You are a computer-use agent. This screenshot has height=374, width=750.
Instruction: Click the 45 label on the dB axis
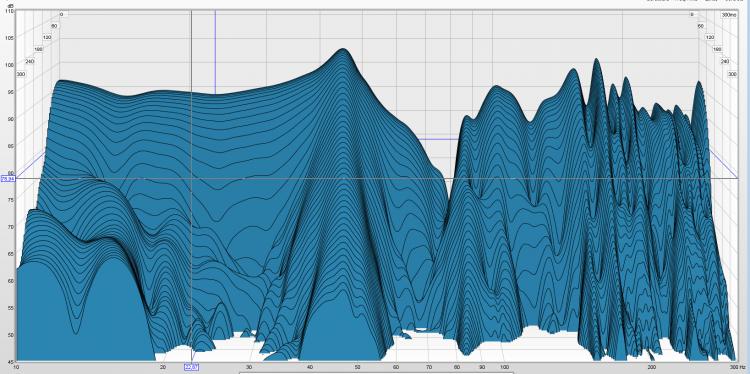(x=12, y=361)
